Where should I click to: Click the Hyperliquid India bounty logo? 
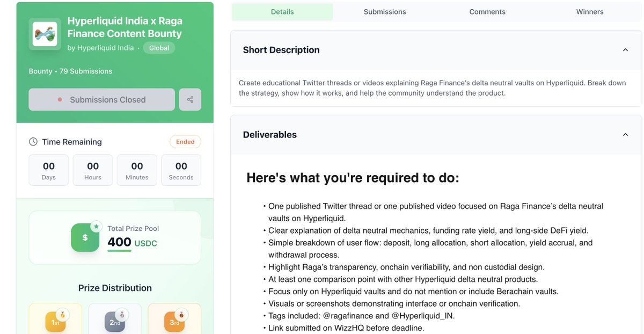45,34
